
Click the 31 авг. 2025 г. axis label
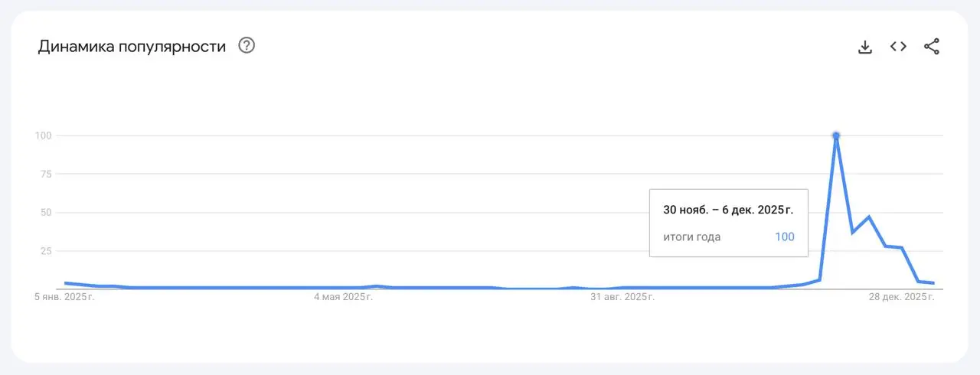point(622,297)
